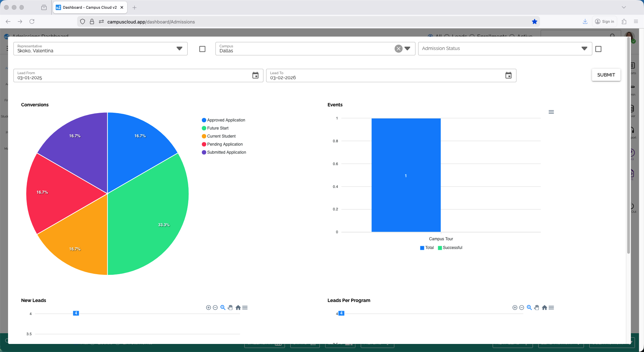Select the Leads radio button at the top
The height and width of the screenshot is (352, 644).
447,36
